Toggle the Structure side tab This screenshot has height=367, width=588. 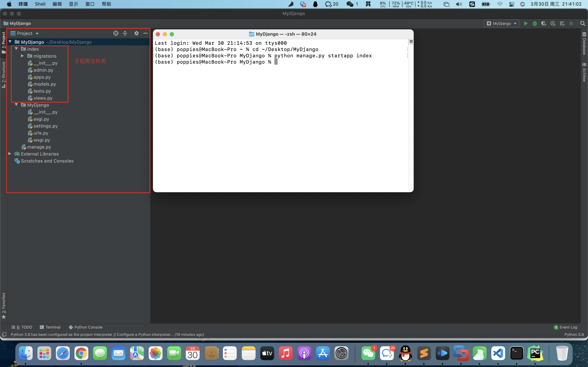tap(3, 74)
